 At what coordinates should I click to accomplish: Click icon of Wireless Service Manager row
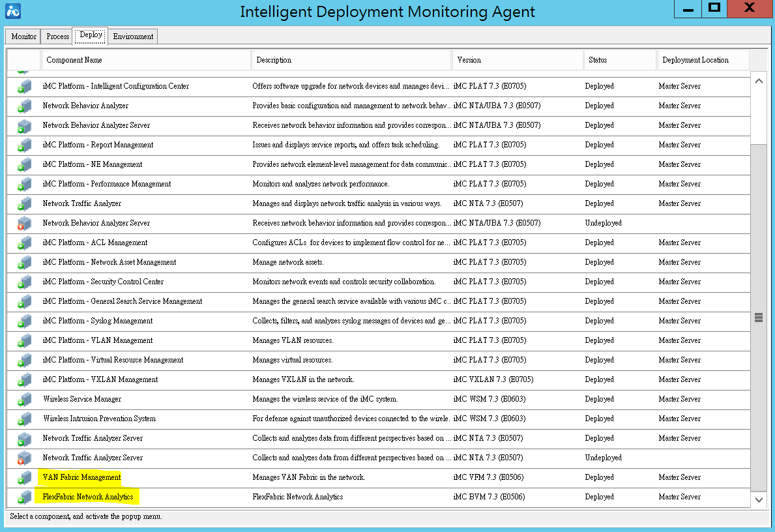pyautogui.click(x=24, y=400)
